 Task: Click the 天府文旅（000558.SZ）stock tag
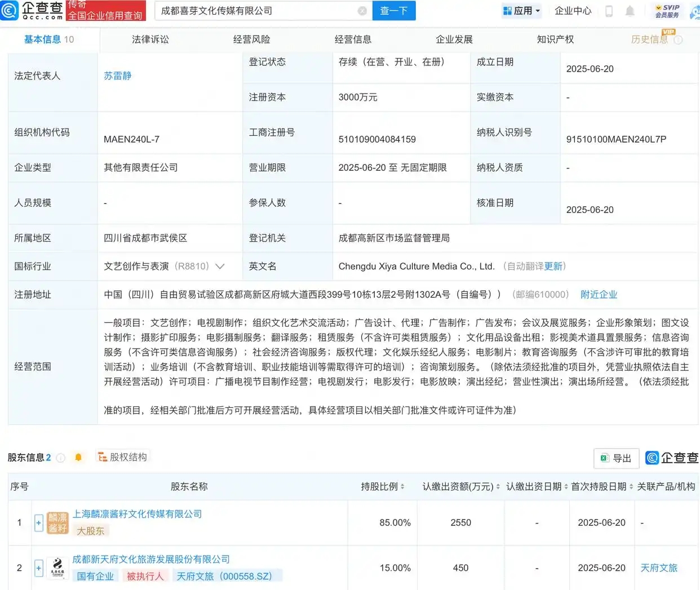(227, 576)
